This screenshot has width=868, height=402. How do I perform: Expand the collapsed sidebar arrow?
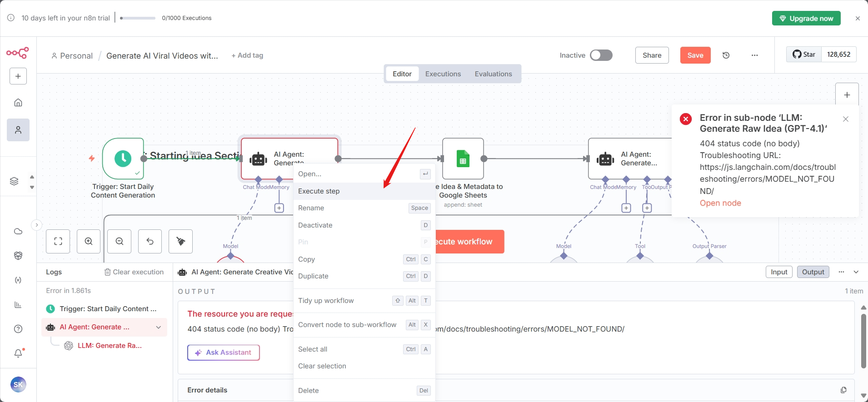coord(37,225)
